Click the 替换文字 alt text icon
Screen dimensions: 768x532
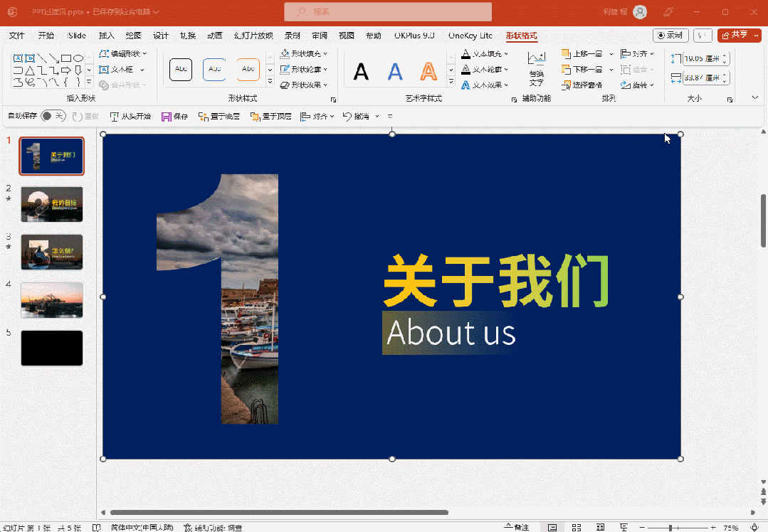click(x=537, y=69)
